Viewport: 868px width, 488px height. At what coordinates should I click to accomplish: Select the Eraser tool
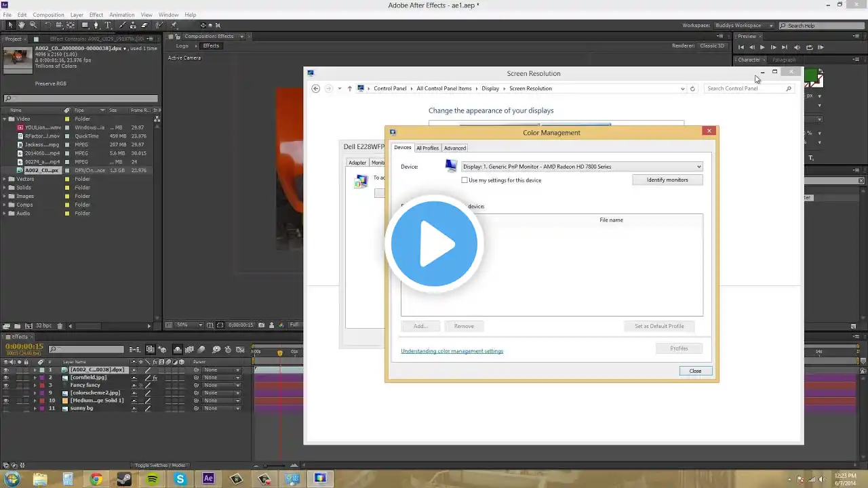pos(144,25)
